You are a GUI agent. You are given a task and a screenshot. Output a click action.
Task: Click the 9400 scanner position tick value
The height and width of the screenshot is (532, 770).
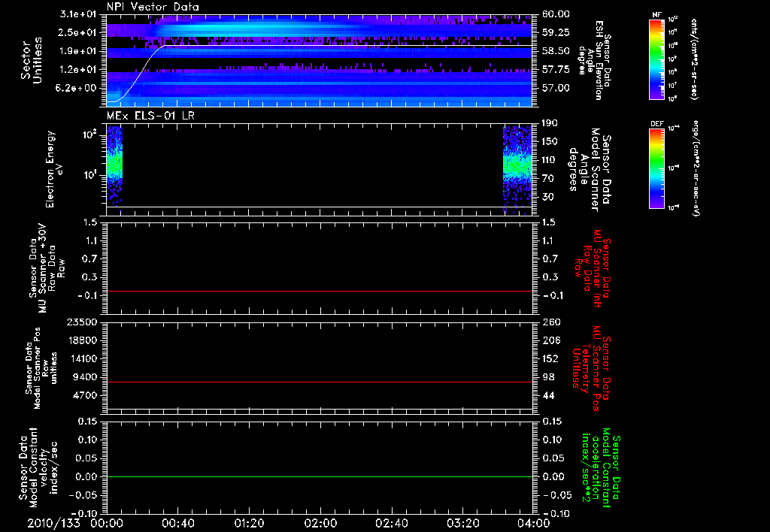tap(85, 377)
